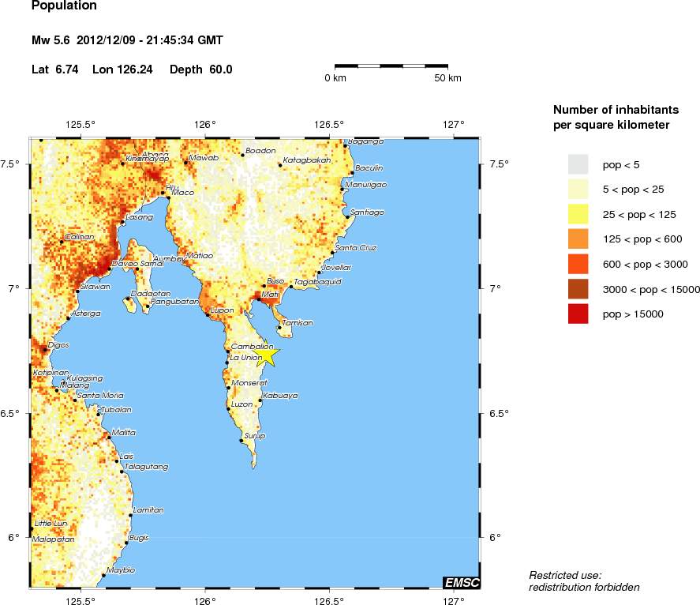Click the 'Santa Maria' town label
This screenshot has width=700, height=605.
coord(100,396)
